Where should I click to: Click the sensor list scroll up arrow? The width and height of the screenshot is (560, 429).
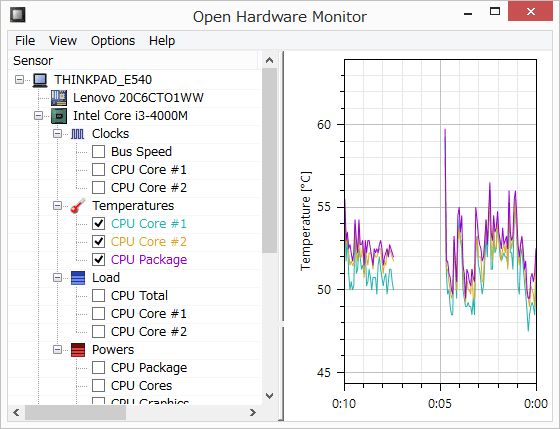pyautogui.click(x=270, y=60)
